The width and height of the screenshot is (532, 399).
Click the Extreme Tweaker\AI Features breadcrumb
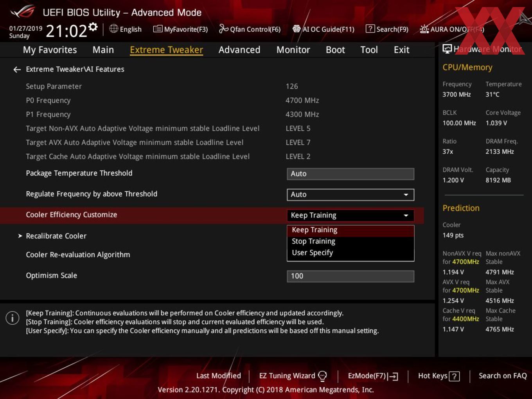click(75, 69)
